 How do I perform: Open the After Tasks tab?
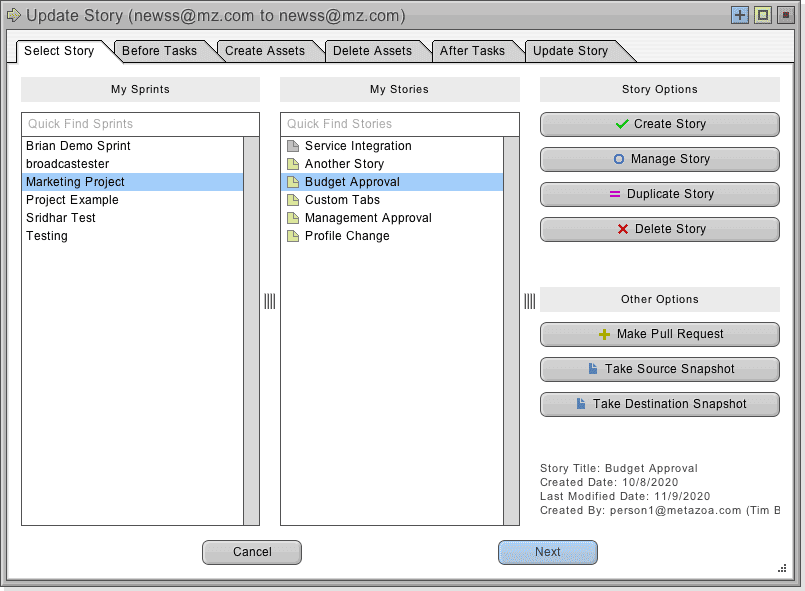[472, 51]
